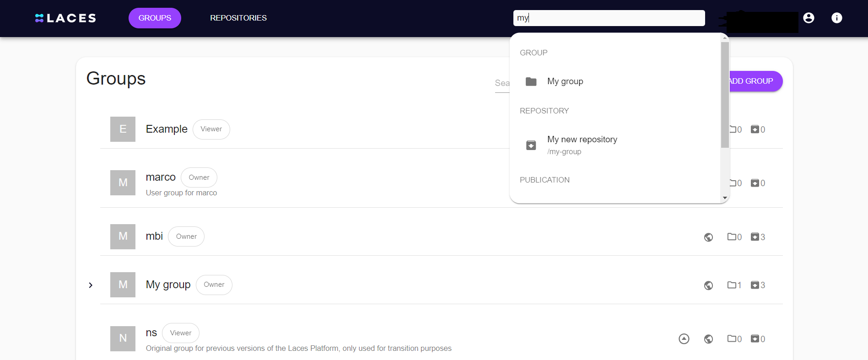The height and width of the screenshot is (360, 868).
Task: Switch to the Groups tab
Action: [x=155, y=18]
